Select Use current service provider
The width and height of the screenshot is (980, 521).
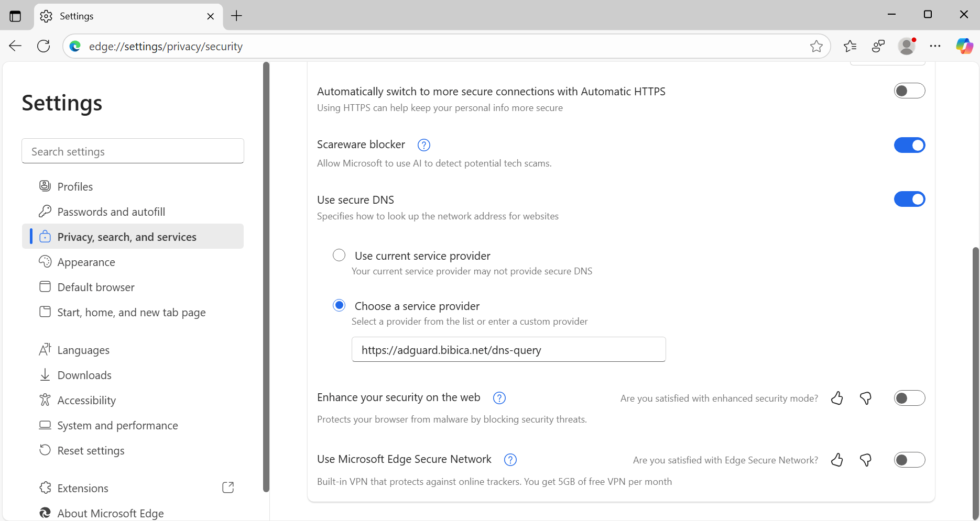coord(339,255)
